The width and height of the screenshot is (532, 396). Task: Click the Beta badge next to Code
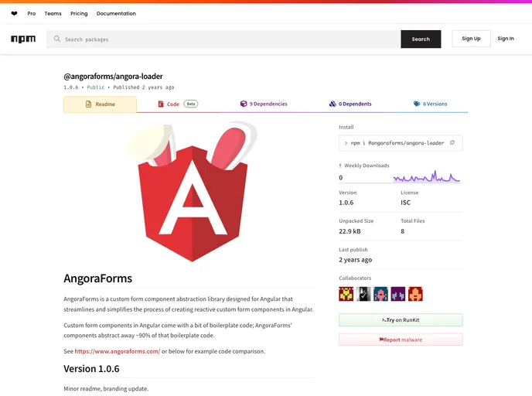coord(191,104)
